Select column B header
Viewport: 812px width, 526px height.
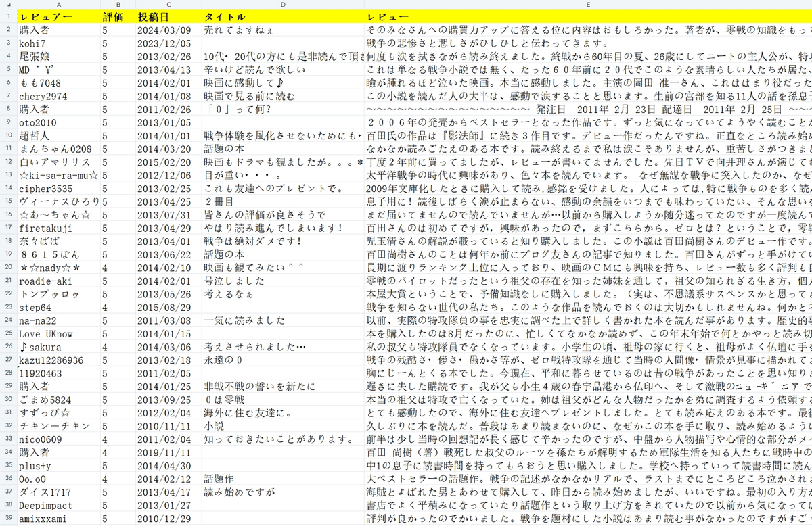(x=117, y=5)
